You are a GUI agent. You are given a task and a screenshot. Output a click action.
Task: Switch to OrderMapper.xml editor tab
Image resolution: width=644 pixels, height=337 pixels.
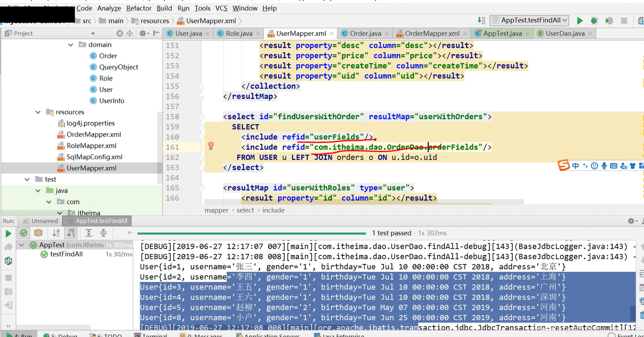coord(432,33)
